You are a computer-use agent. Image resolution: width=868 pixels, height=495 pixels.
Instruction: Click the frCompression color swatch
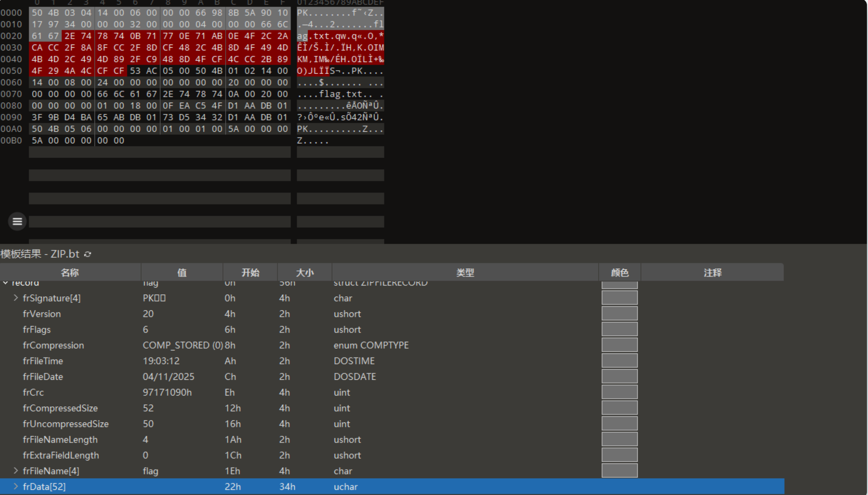tap(619, 345)
